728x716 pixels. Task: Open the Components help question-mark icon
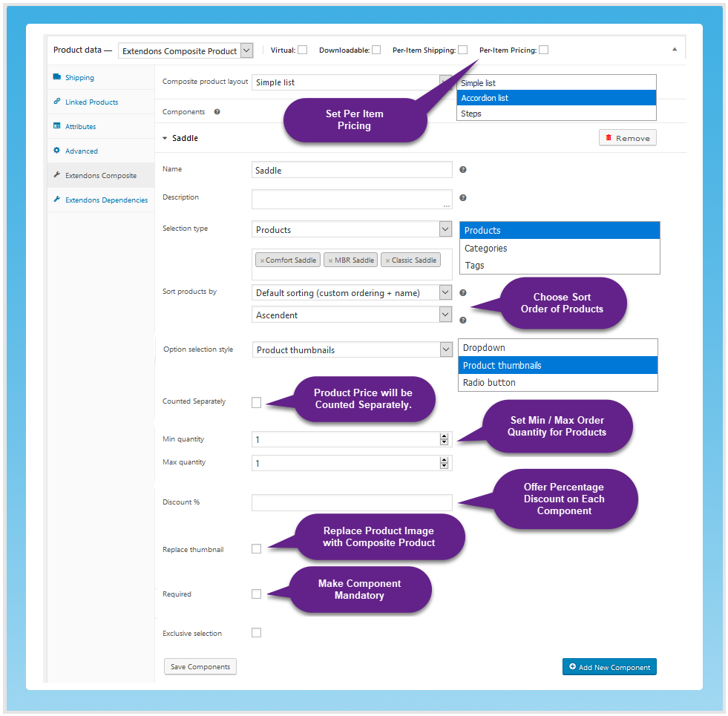pos(215,111)
